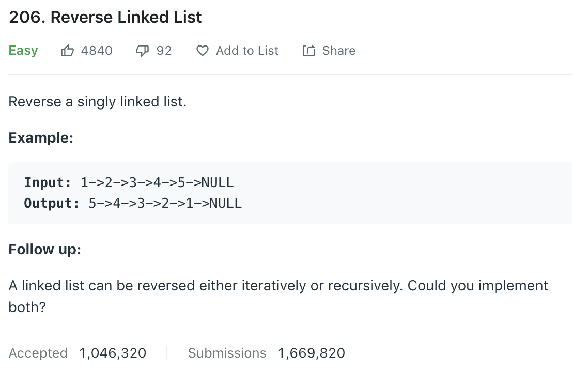
Task: Click the Accepted count 1,046,320
Action: tap(113, 353)
